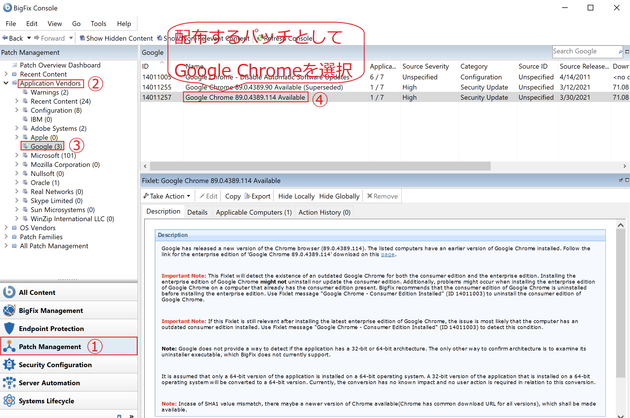The image size is (630, 418).
Task: Expand the Adobe Systems (2) node
Action: [x=16, y=128]
